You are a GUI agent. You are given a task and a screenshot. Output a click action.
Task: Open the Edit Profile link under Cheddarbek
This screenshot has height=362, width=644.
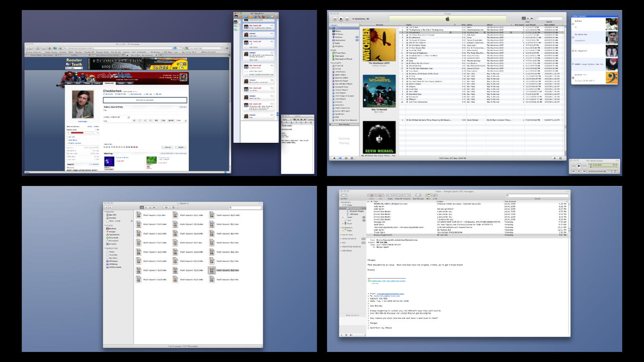point(122,94)
